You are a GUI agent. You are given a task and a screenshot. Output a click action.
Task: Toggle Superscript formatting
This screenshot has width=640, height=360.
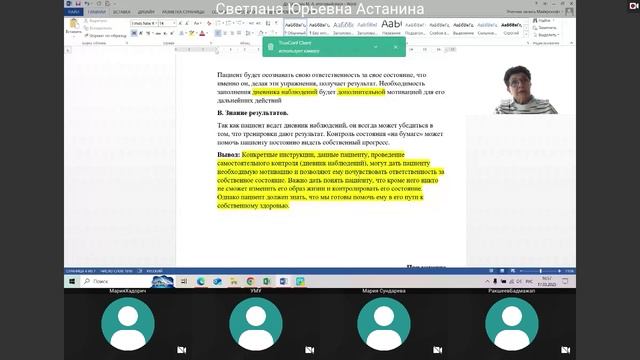(172, 33)
